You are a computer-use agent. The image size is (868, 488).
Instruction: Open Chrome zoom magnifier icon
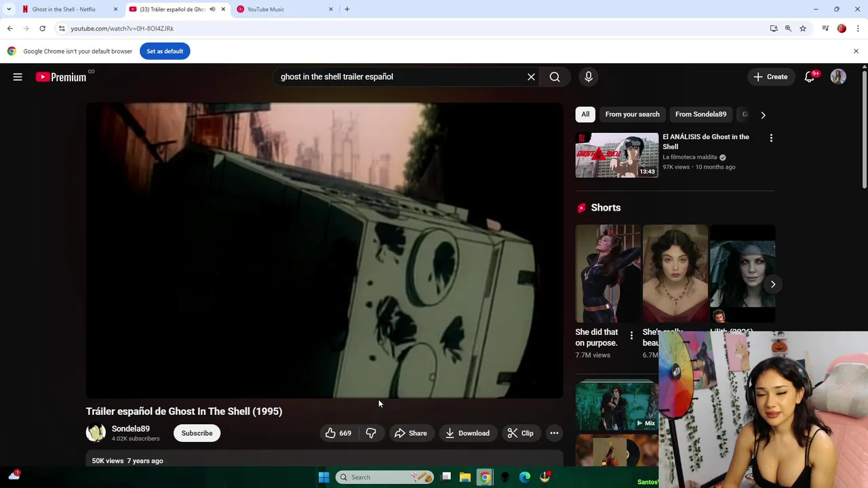tap(788, 28)
